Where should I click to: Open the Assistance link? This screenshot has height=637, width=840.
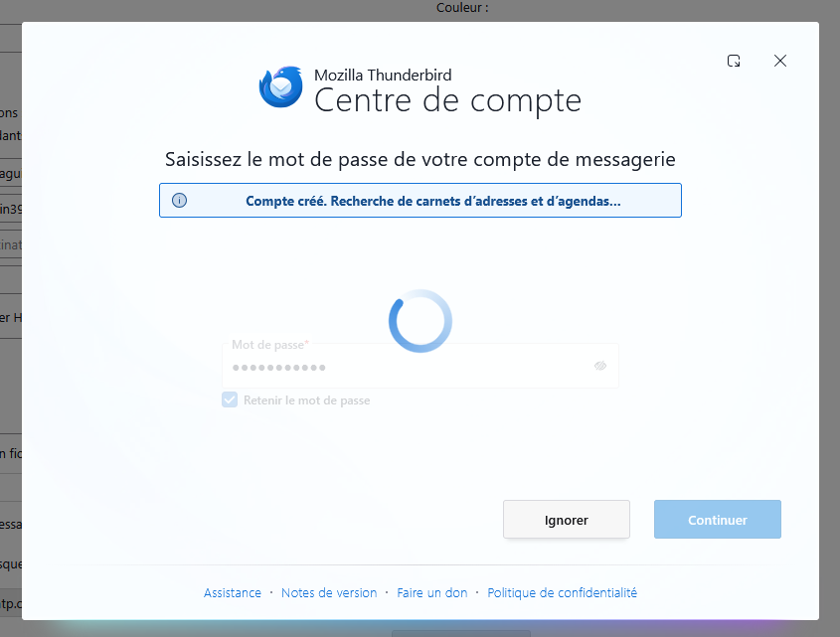[x=233, y=592]
